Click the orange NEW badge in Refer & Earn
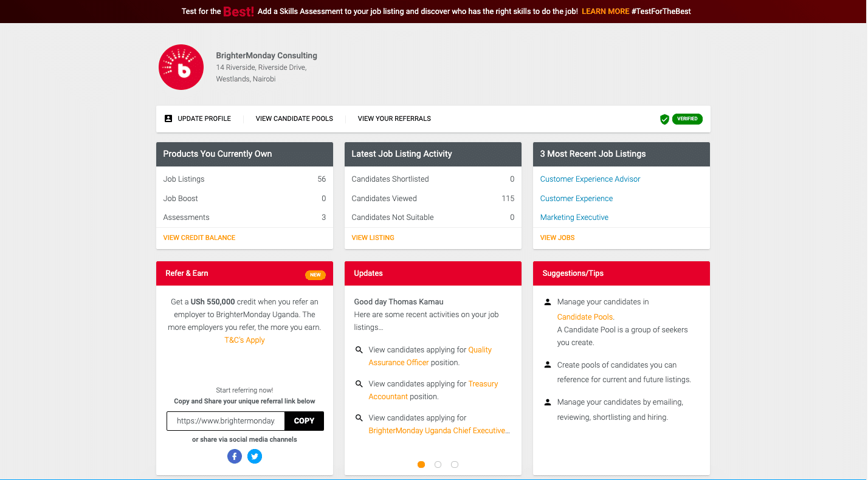Viewport: 868px width, 480px height. pyautogui.click(x=315, y=275)
